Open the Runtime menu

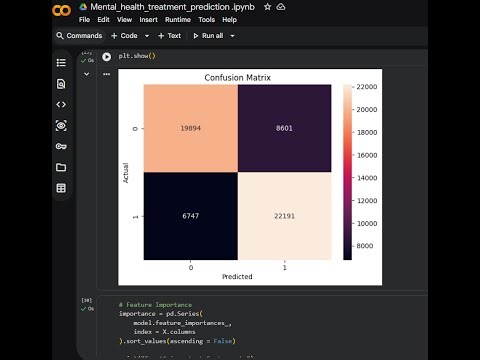click(178, 20)
